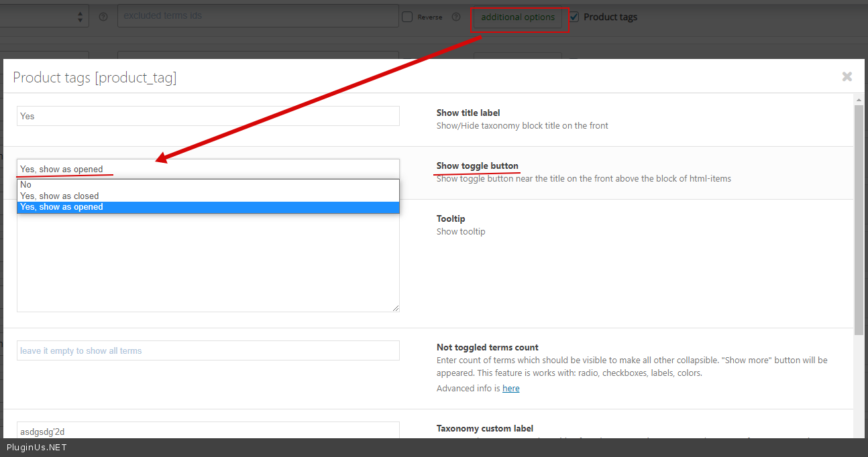Click the additional options button
This screenshot has width=868, height=457.
click(x=518, y=17)
